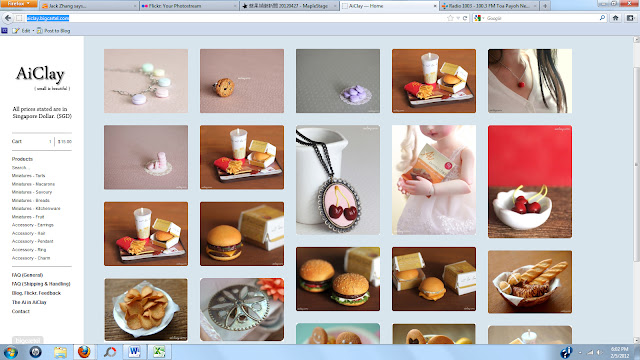Click the circular app icon beside Word
This screenshot has height=360, width=640.
109,352
